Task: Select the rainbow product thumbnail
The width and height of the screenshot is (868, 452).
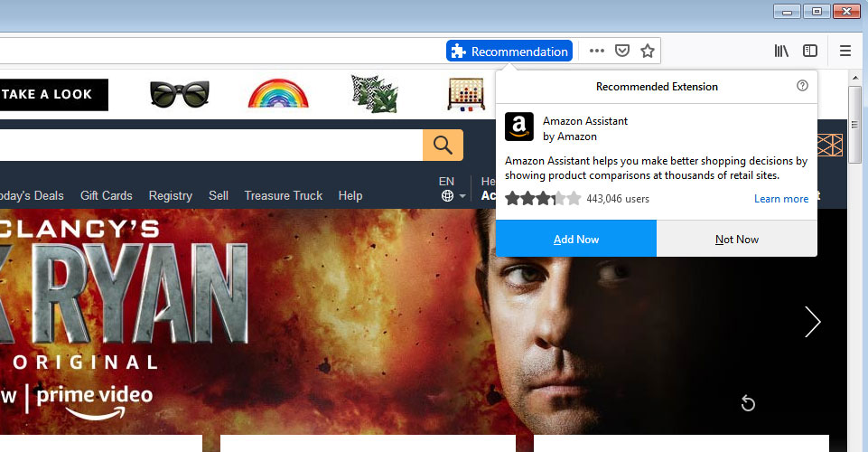Action: point(278,93)
